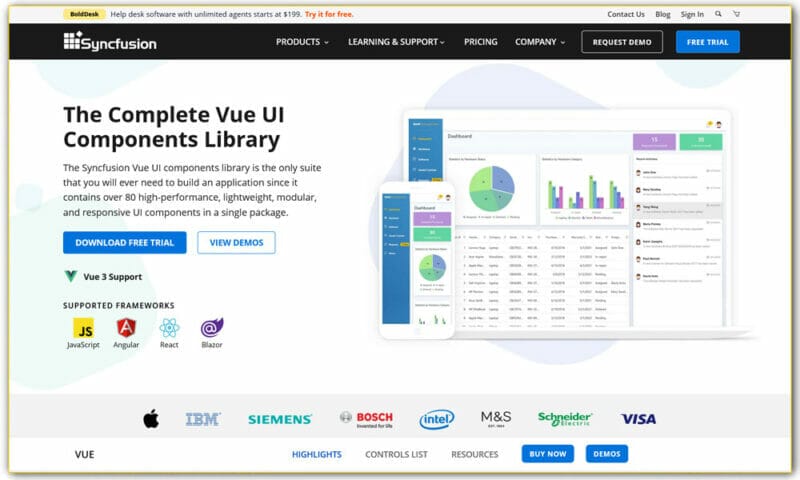Select the Blazor framework icon
This screenshot has width=800, height=480.
click(211, 328)
